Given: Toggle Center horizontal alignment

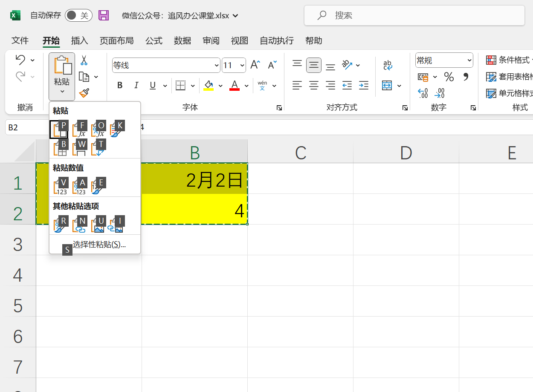Looking at the screenshot, I should [x=314, y=85].
